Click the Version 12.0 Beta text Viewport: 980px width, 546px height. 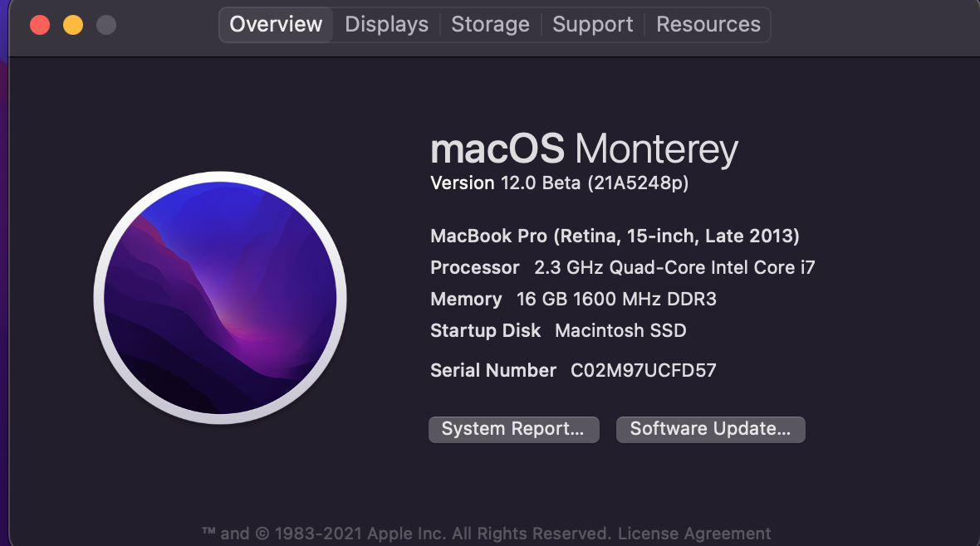559,183
